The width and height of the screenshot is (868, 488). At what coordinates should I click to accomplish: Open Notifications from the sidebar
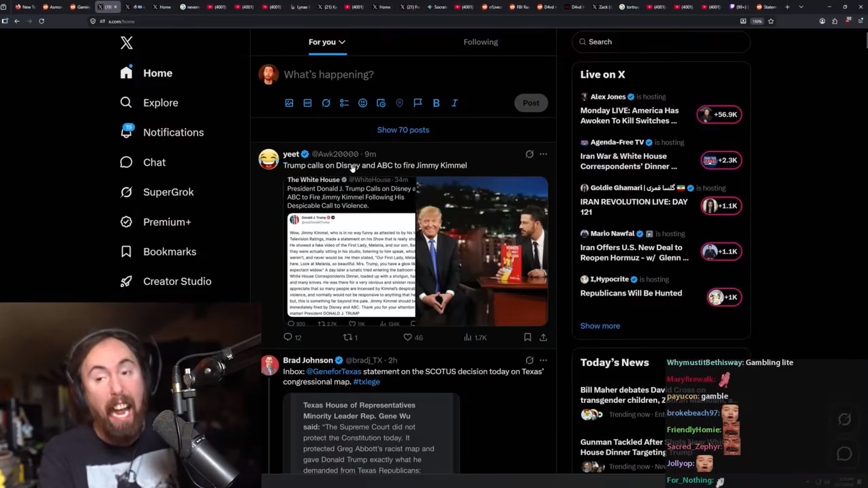click(x=173, y=133)
